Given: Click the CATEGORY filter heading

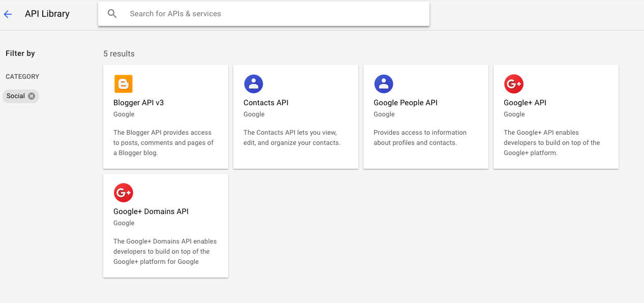Looking at the screenshot, I should (x=22, y=77).
